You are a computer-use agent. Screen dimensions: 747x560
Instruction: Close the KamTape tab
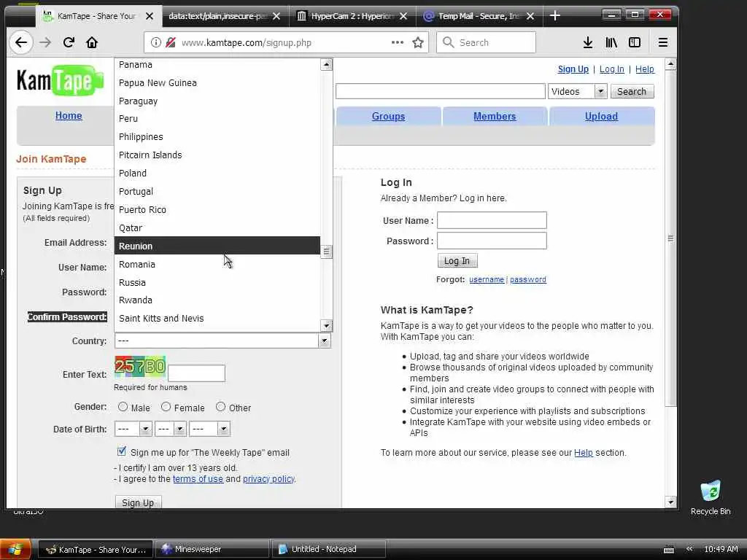click(x=150, y=16)
